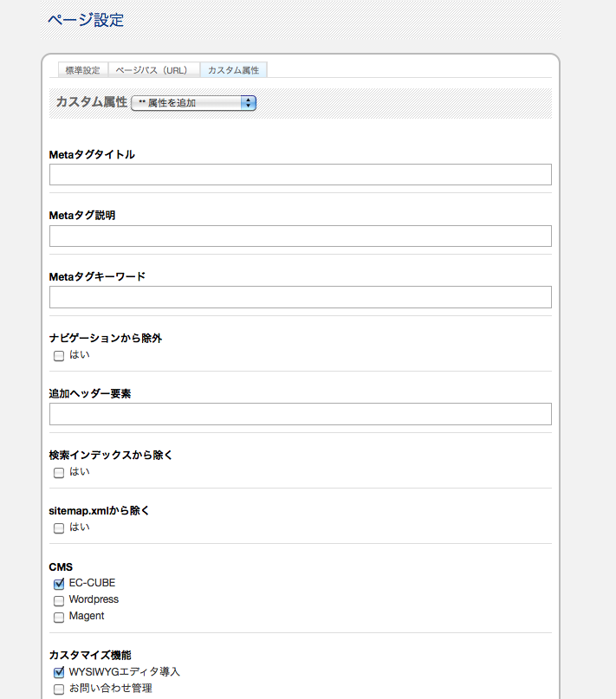
Task: Focus the Metaタグ説明 text field
Action: (300, 236)
